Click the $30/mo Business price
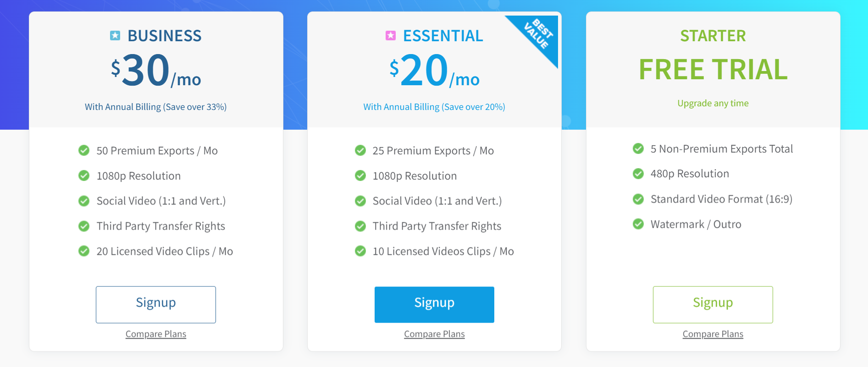 tap(156, 71)
